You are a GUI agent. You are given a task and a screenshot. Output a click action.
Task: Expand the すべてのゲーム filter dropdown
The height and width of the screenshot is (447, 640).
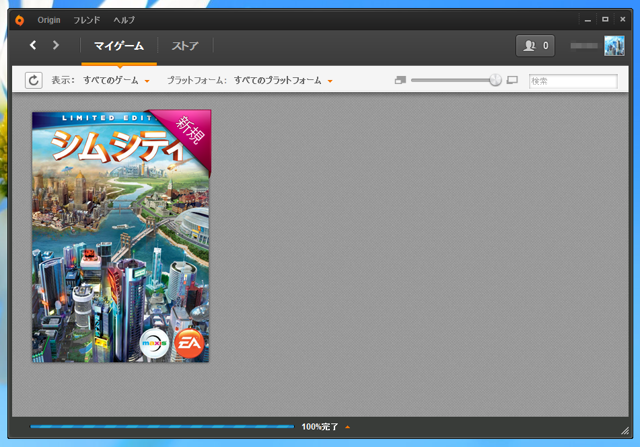116,80
